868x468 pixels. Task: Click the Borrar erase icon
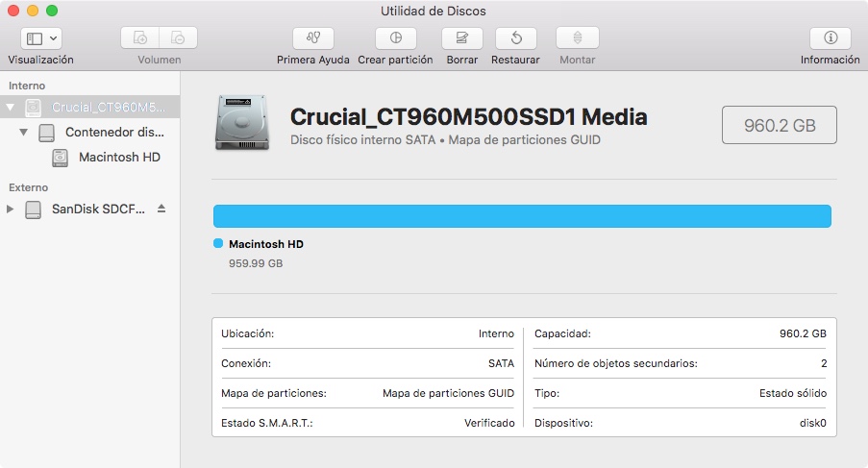pyautogui.click(x=461, y=38)
